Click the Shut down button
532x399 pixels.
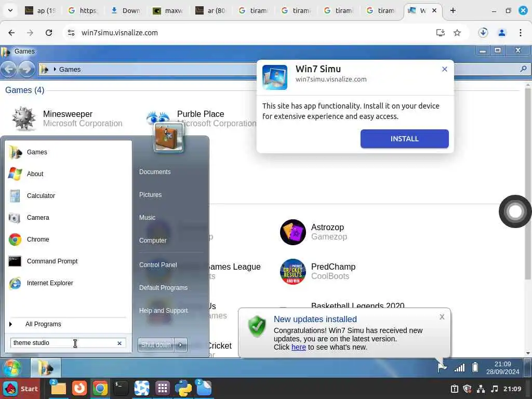156,345
